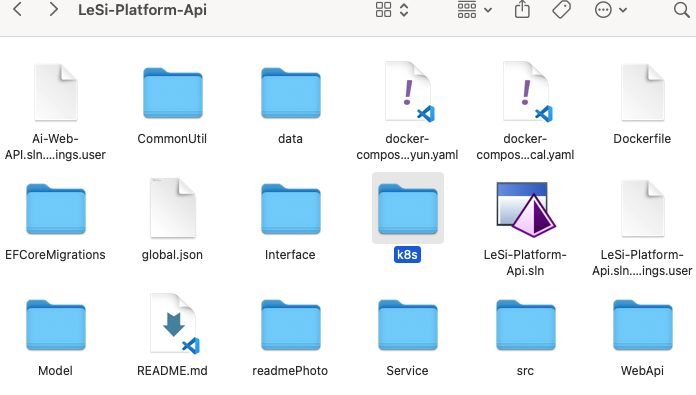Click the global.json name label
The height and width of the screenshot is (395, 696).
[x=172, y=255]
